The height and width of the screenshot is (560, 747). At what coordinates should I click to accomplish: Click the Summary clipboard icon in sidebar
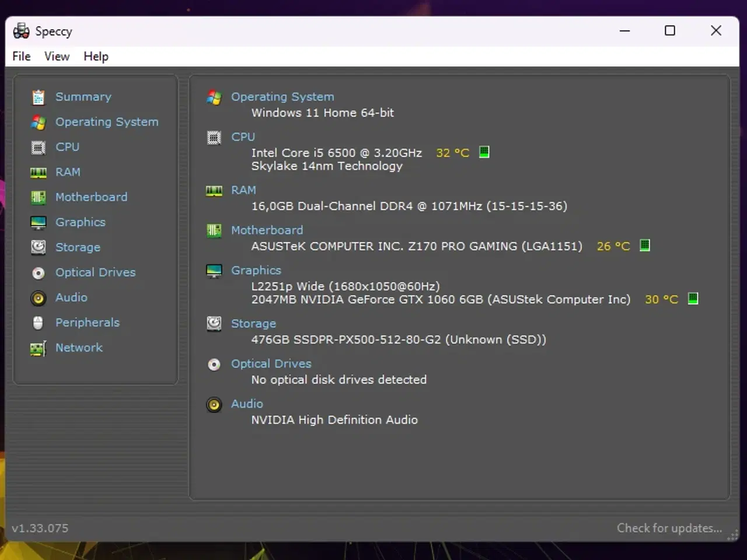click(x=39, y=97)
